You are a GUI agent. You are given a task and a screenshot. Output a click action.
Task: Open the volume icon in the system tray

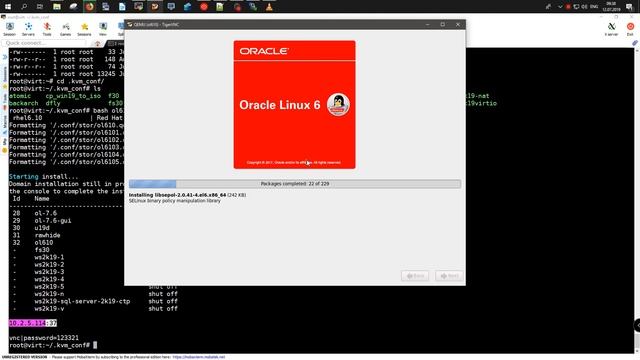(x=584, y=7)
